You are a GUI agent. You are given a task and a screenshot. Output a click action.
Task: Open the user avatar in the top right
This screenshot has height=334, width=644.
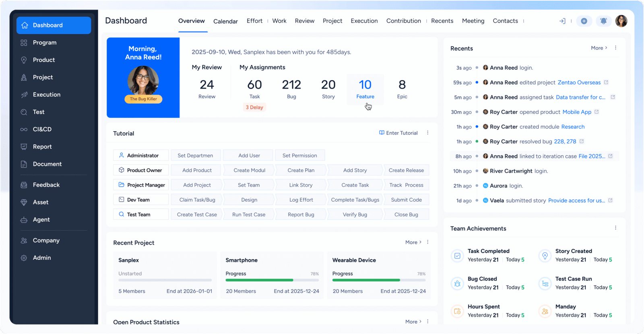(x=621, y=21)
